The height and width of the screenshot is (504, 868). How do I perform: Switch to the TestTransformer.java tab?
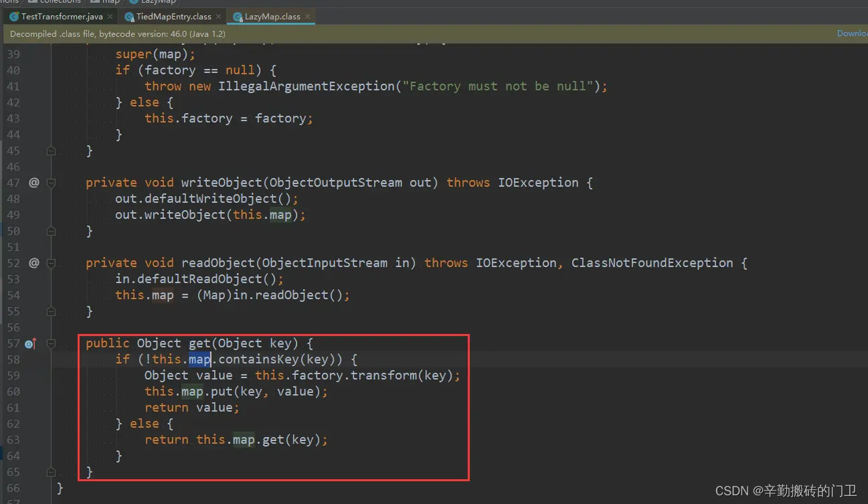click(x=60, y=16)
